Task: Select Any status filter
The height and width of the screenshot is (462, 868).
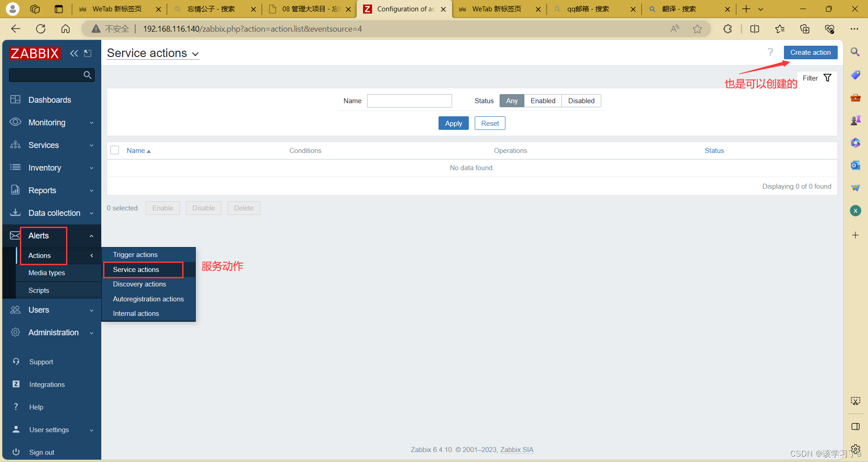Action: (x=512, y=101)
